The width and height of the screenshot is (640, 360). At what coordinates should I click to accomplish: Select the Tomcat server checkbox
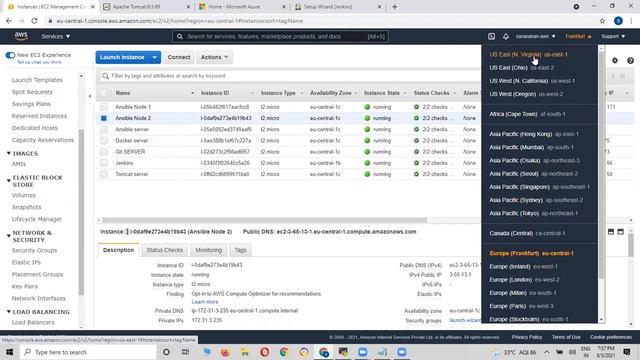pyautogui.click(x=104, y=174)
